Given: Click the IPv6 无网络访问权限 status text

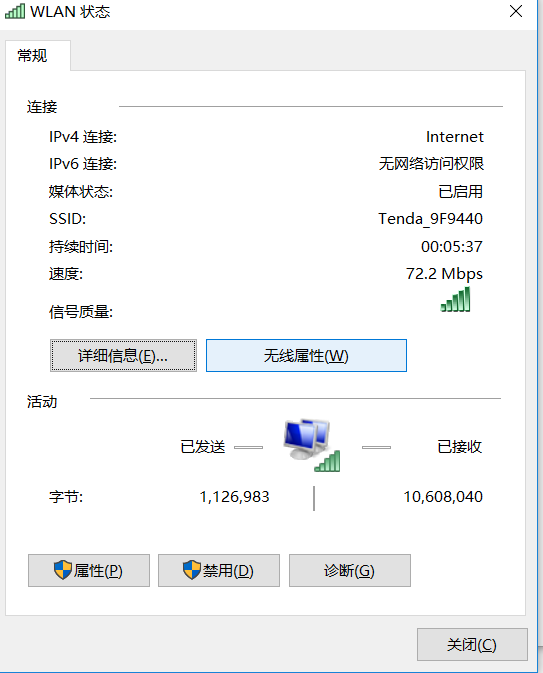Looking at the screenshot, I should [431, 164].
